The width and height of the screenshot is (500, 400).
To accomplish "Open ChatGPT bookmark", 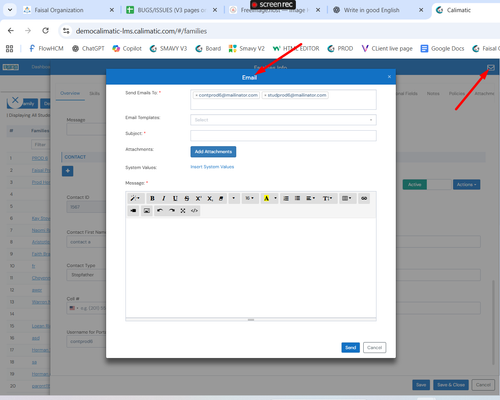I will tap(88, 49).
